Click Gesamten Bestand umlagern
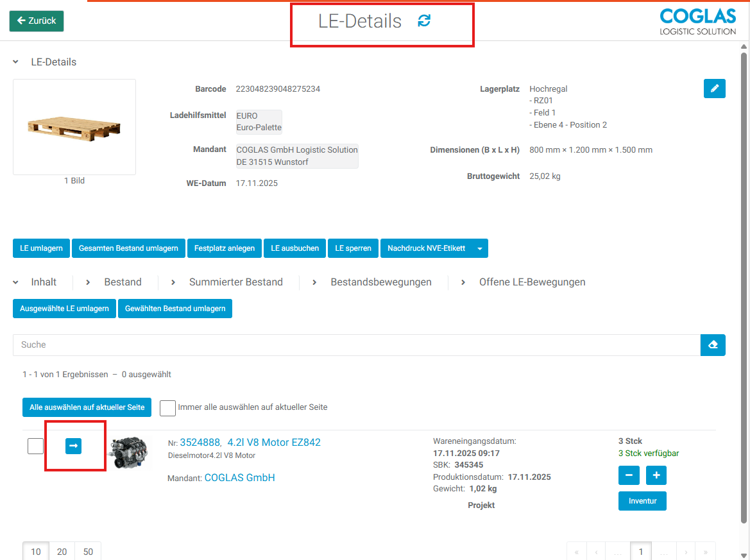 (x=128, y=248)
